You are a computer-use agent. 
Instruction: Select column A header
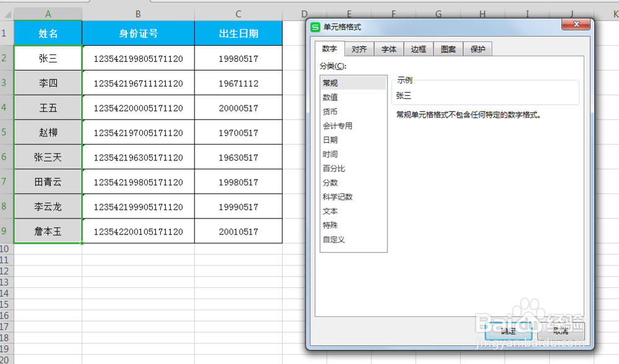48,13
